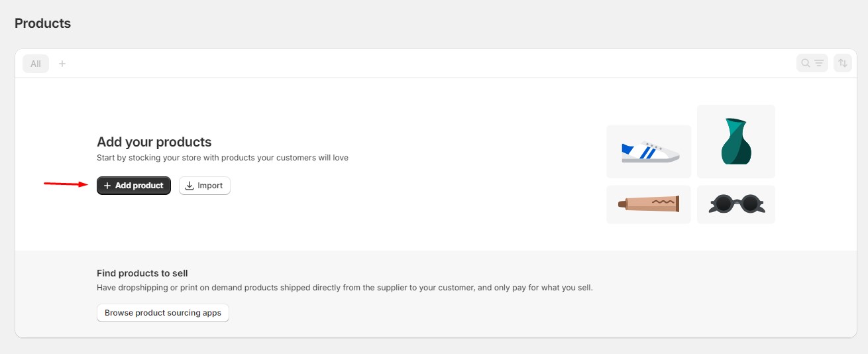The width and height of the screenshot is (868, 354).
Task: Click the red arrow pointing to Add product
Action: 66,184
